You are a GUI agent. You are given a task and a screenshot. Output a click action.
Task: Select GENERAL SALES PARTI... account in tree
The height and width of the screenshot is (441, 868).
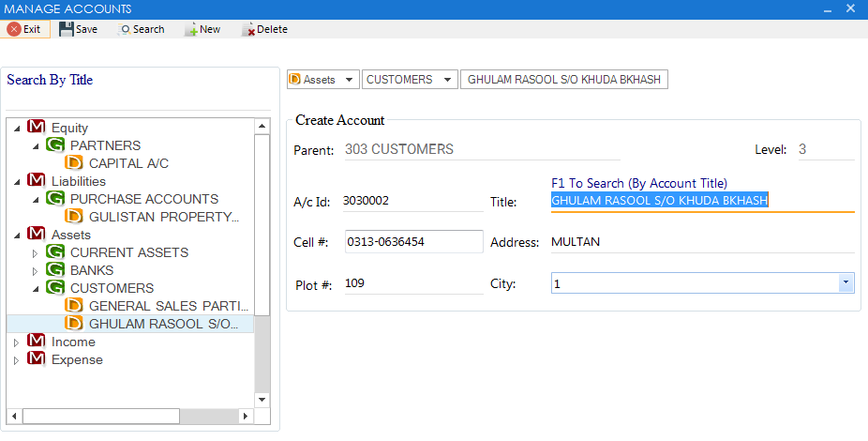pyautogui.click(x=168, y=306)
